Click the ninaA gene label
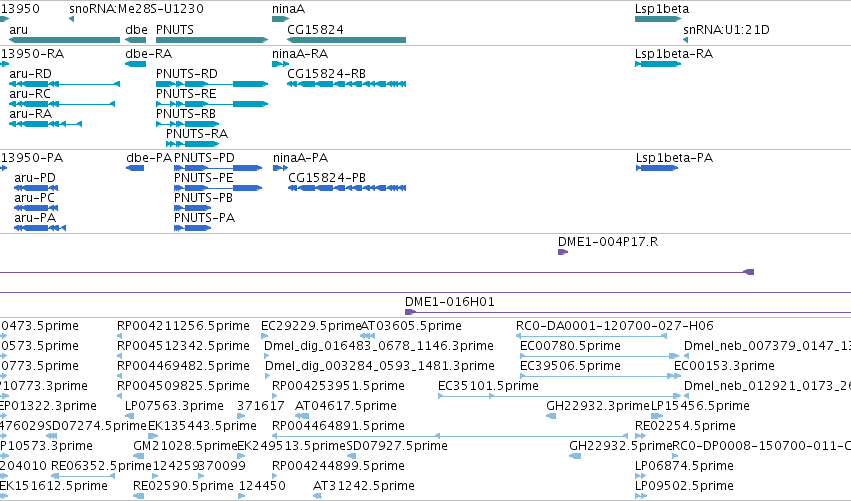 pyautogui.click(x=288, y=9)
